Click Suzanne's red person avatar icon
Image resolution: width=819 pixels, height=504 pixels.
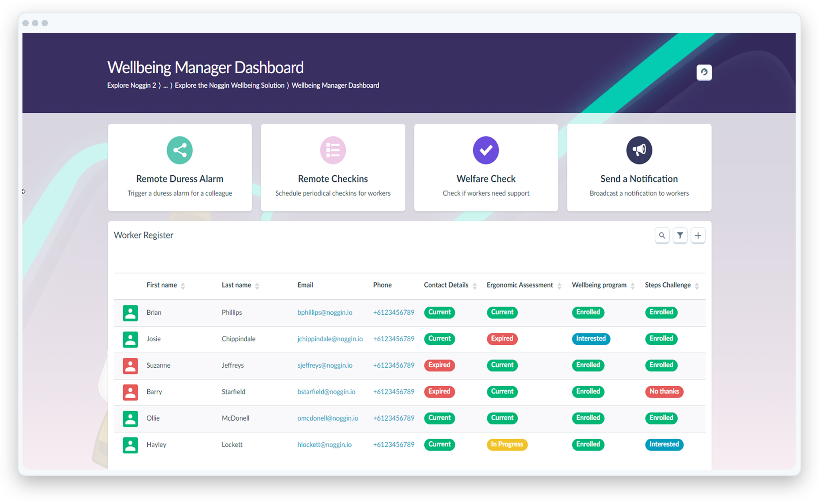[x=130, y=366]
